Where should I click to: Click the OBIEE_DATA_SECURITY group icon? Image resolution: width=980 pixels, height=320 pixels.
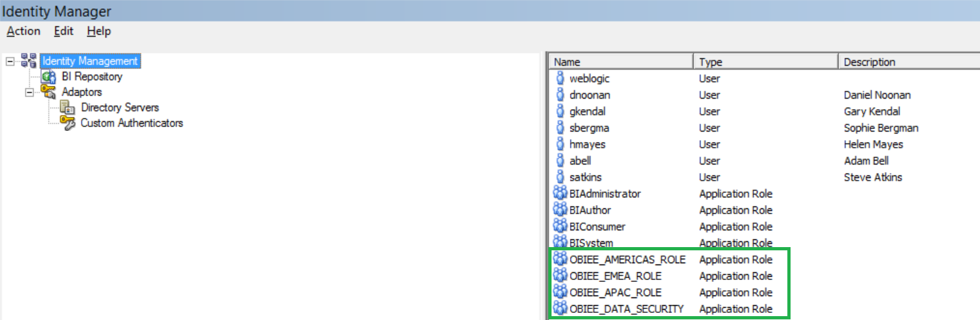(x=560, y=309)
